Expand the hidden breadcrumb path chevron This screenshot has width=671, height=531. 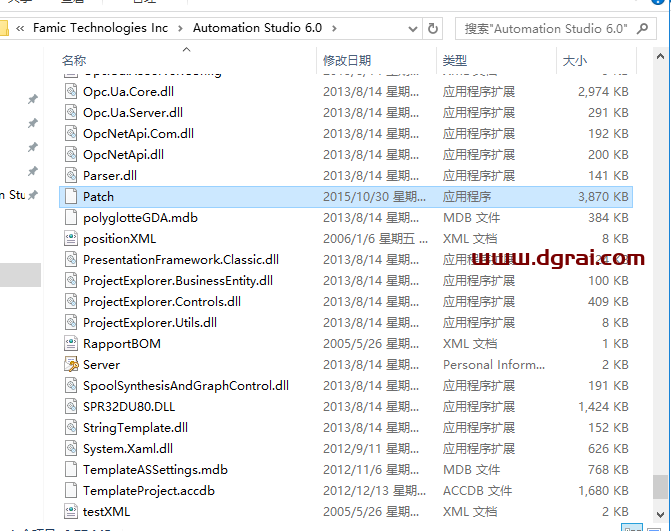tap(20, 29)
